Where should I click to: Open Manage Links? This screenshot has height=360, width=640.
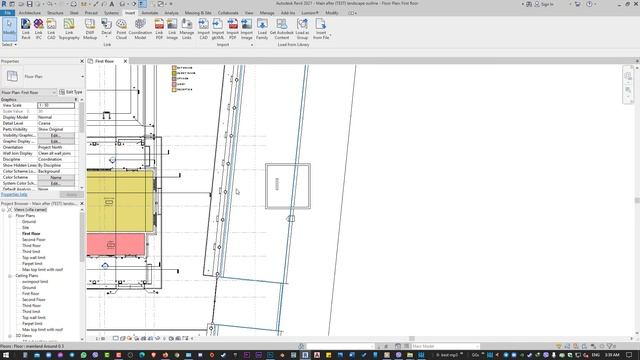[x=187, y=29]
